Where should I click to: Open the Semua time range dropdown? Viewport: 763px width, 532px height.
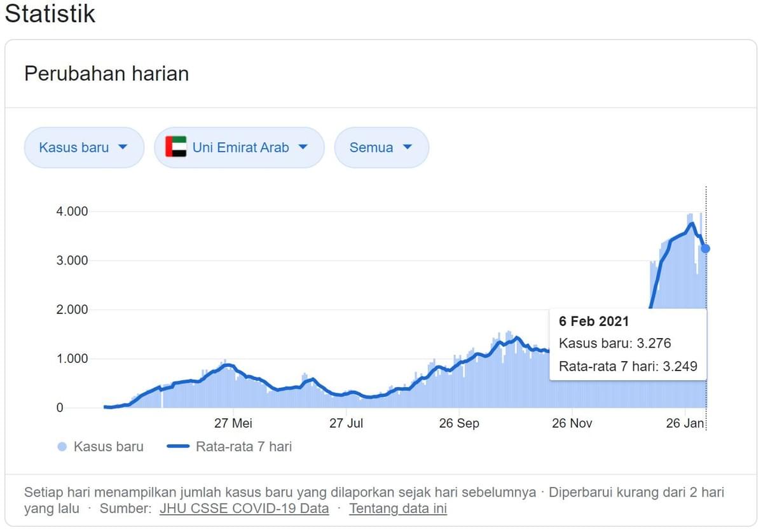(x=381, y=147)
